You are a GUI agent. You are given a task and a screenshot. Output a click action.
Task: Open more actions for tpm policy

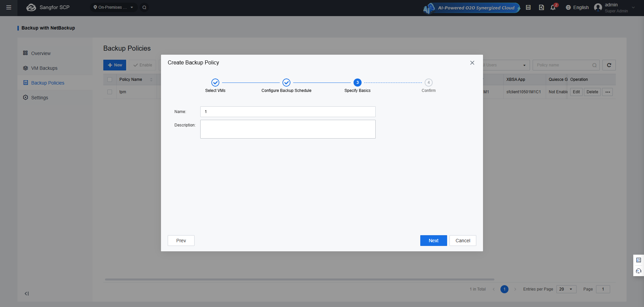tap(607, 92)
